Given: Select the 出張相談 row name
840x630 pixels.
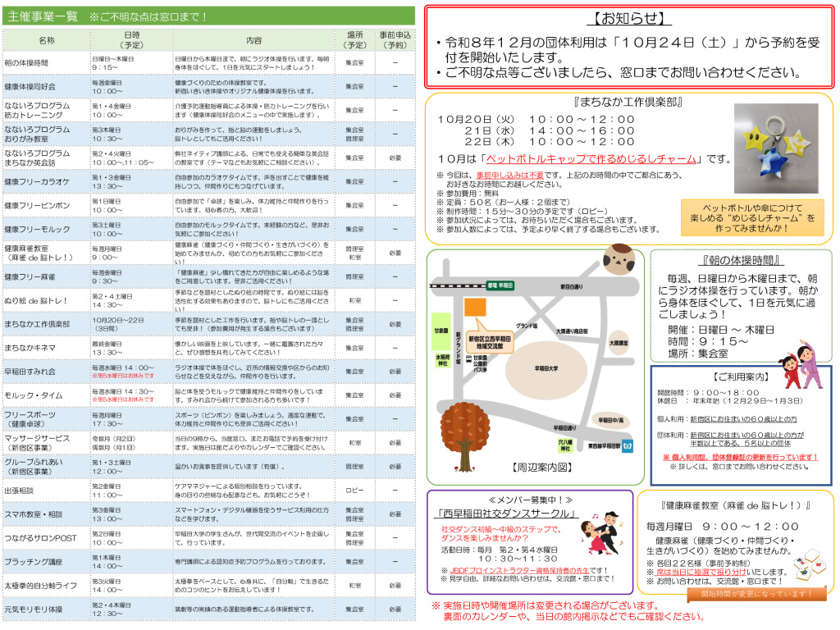Looking at the screenshot, I should tap(20, 491).
